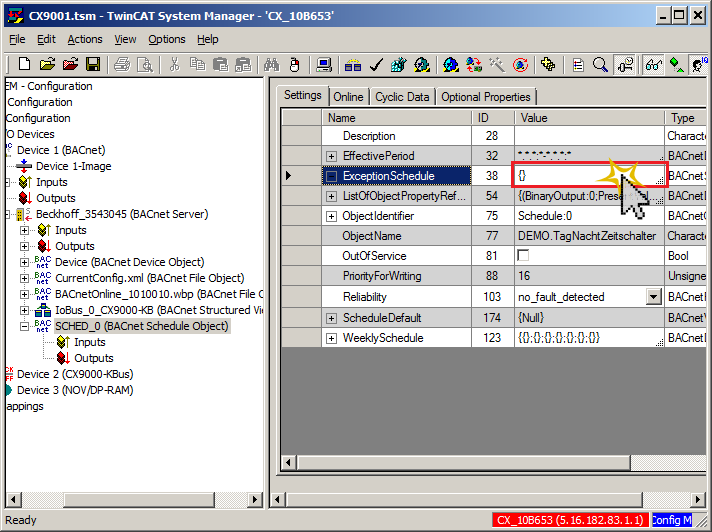This screenshot has height=532, width=712.
Task: Open the Edit menu
Action: [46, 39]
